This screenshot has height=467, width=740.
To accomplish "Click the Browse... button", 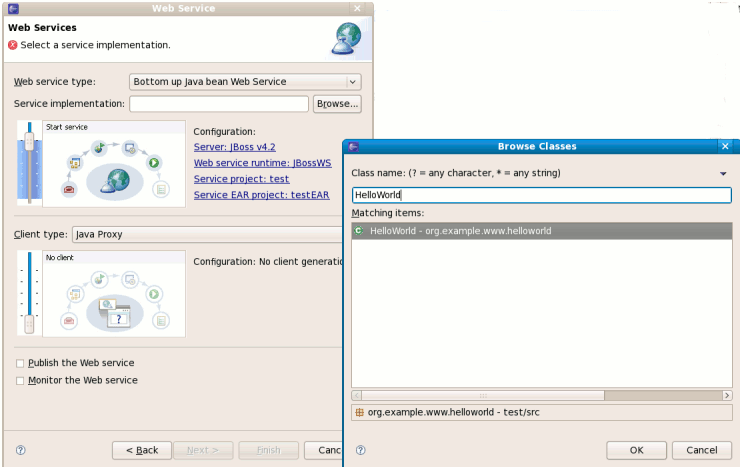I will pyautogui.click(x=337, y=104).
